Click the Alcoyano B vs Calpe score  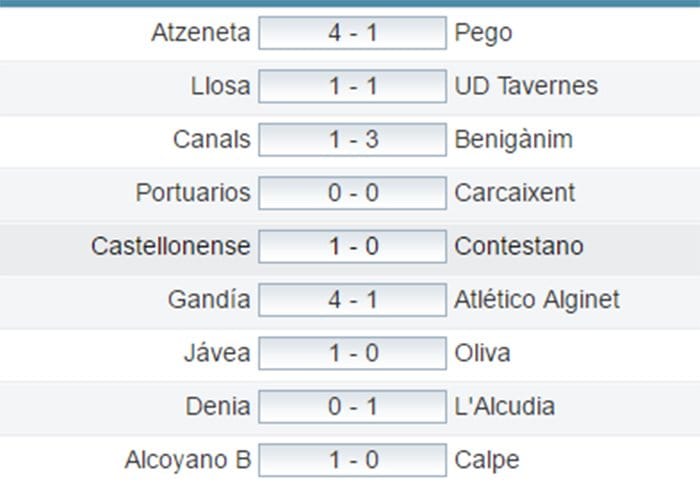(352, 460)
